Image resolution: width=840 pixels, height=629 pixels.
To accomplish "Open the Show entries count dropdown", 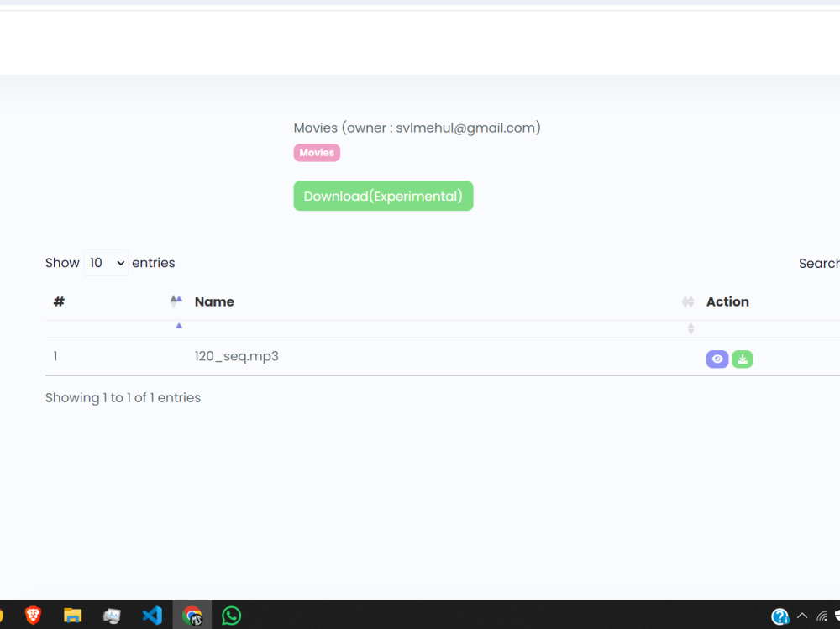I will pos(106,263).
